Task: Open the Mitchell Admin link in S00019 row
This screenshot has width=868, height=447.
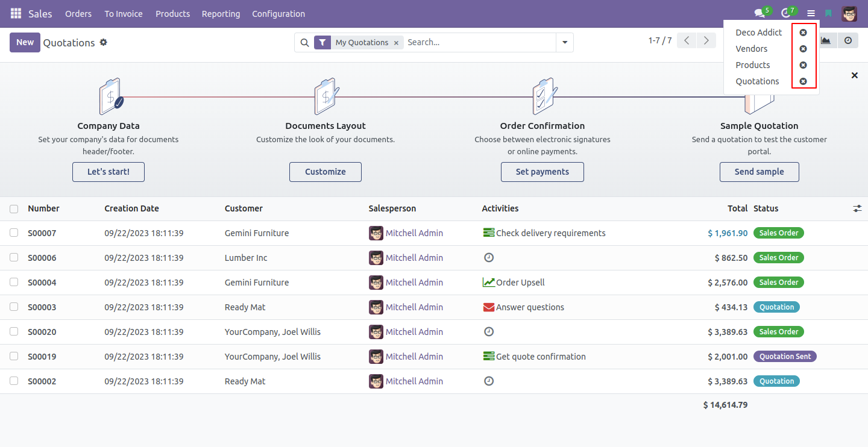Action: [414, 357]
